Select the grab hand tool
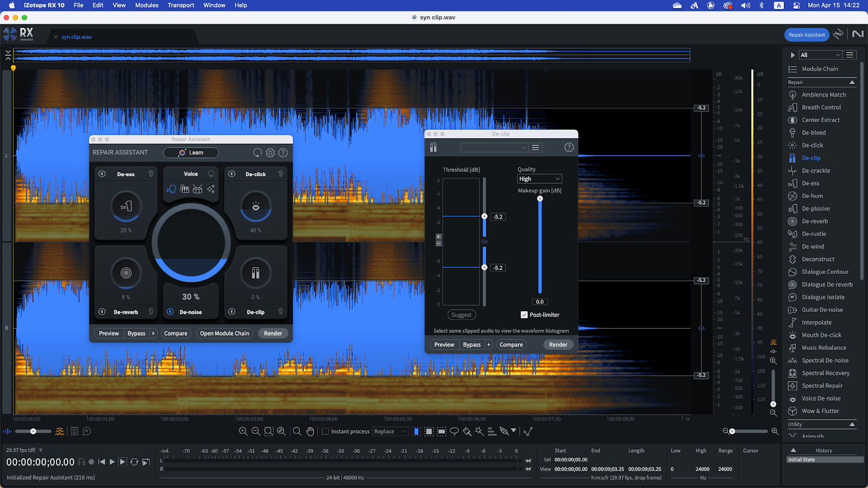The image size is (868, 488). (x=310, y=432)
